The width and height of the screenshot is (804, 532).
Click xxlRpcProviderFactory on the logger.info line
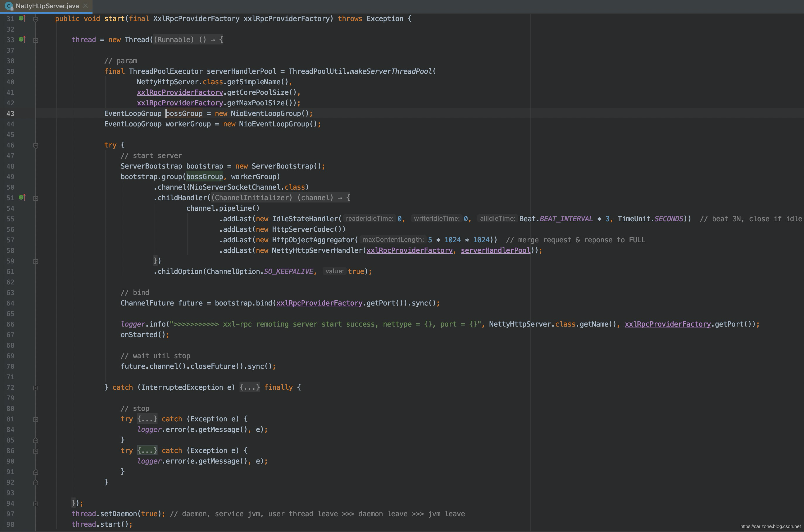[668, 324]
